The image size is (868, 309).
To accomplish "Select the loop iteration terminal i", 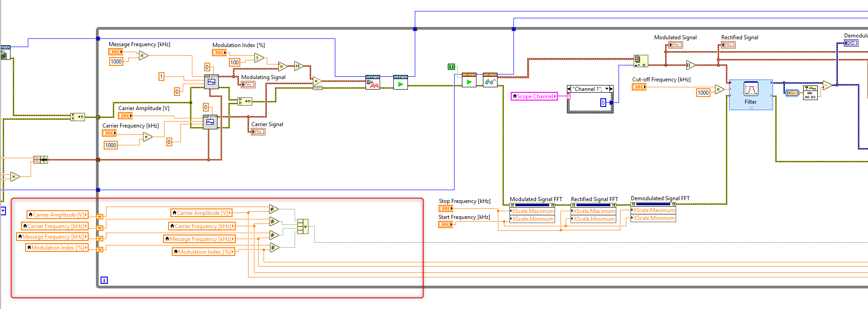I will (x=104, y=280).
